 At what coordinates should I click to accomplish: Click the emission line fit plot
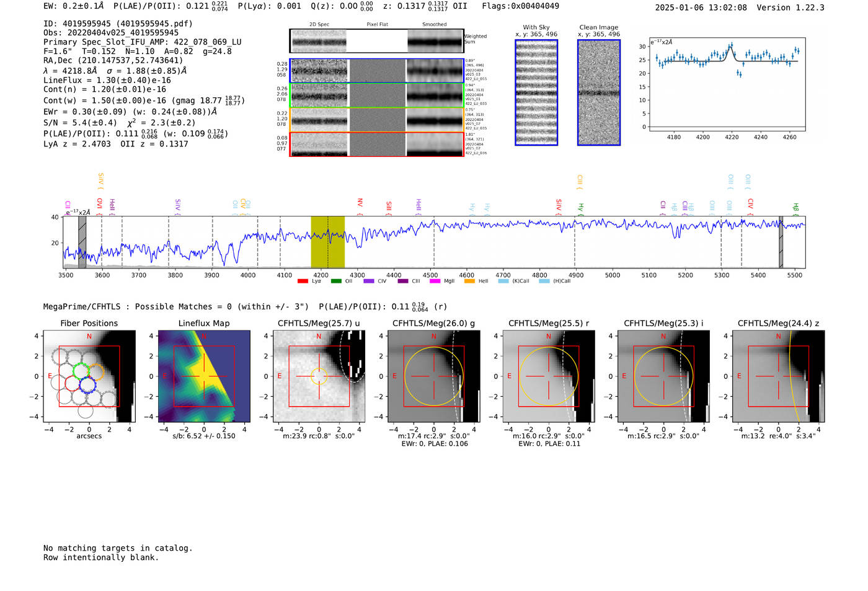click(727, 86)
